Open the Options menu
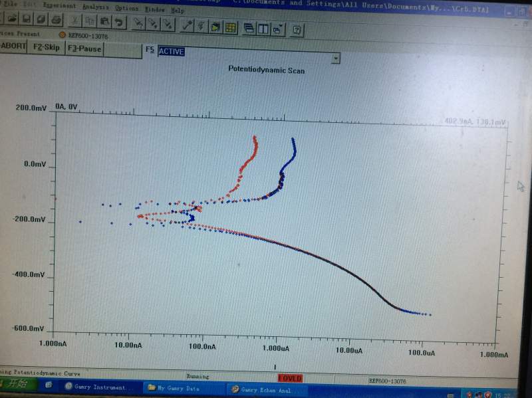Viewport: 532px width, 398px height. point(126,8)
